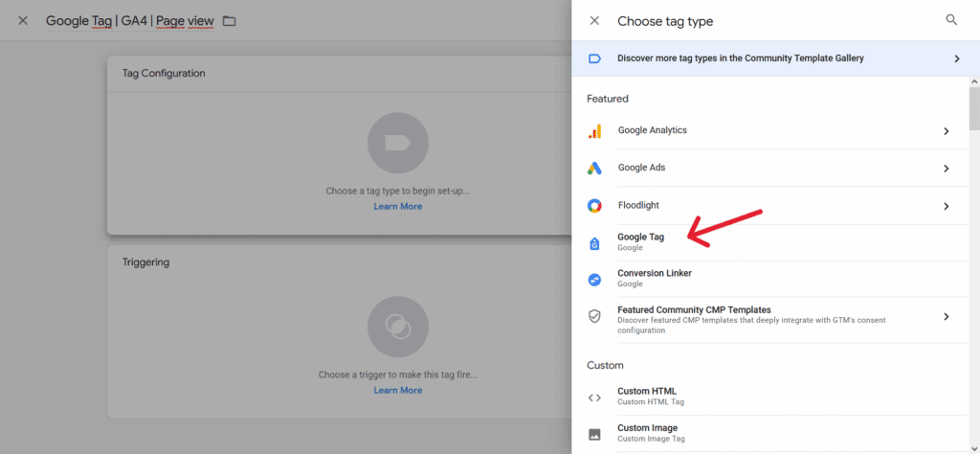Screen dimensions: 980x454
Task: Edit the tag name field
Action: tap(130, 21)
